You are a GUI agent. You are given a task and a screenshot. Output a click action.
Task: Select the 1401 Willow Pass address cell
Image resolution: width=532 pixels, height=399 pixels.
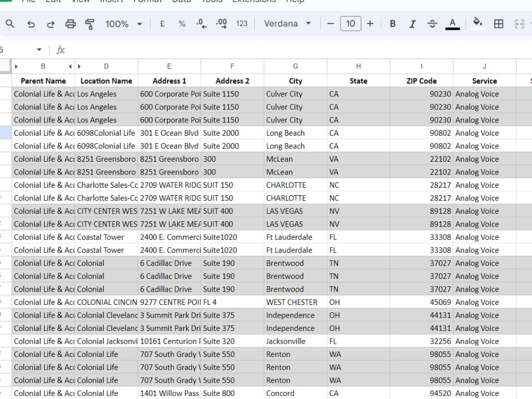pos(169,393)
